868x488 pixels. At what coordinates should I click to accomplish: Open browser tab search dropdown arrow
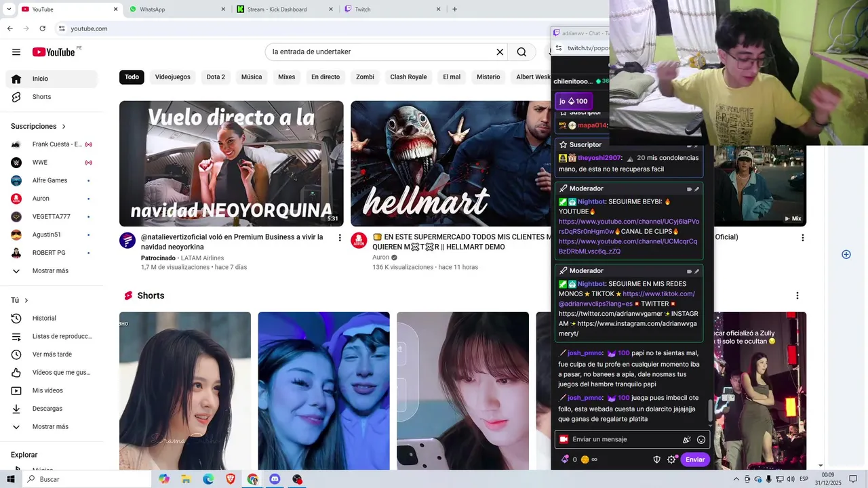[x=9, y=9]
